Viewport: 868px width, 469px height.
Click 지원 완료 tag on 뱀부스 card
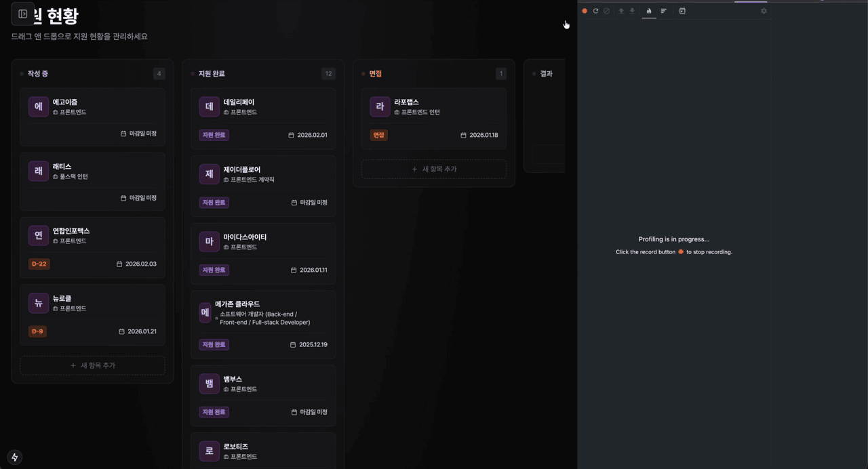click(x=214, y=412)
